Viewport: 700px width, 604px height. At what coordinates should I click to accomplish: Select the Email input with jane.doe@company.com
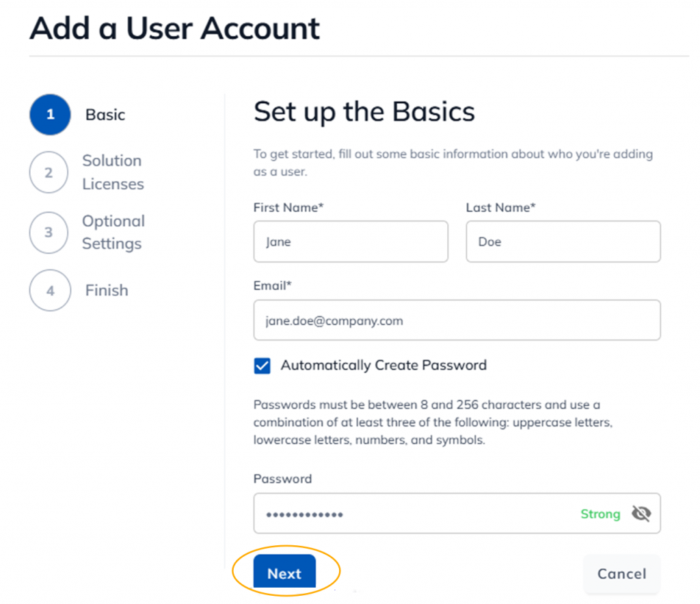click(456, 320)
